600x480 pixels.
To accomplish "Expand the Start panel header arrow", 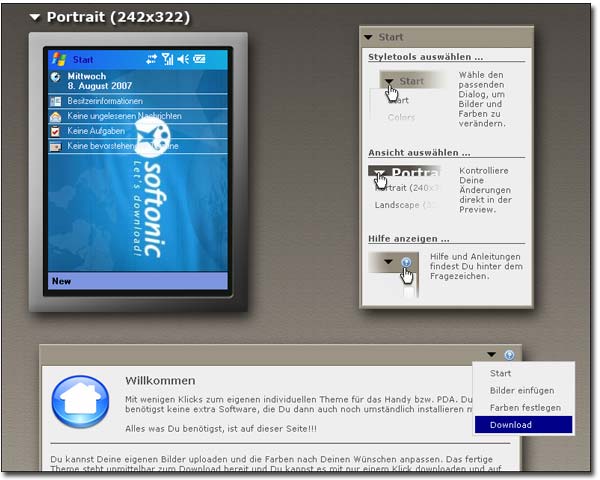I will tap(369, 37).
